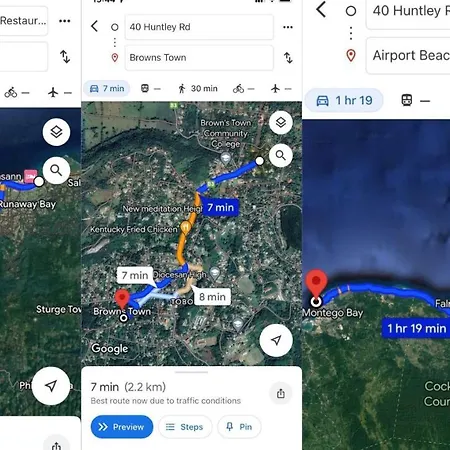Open the Steps list

click(x=185, y=427)
